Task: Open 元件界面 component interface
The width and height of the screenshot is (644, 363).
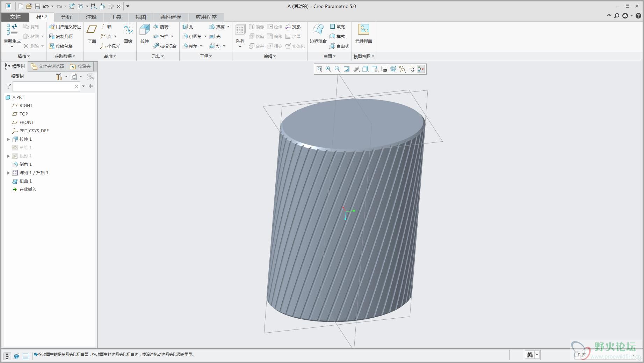Action: [x=364, y=34]
